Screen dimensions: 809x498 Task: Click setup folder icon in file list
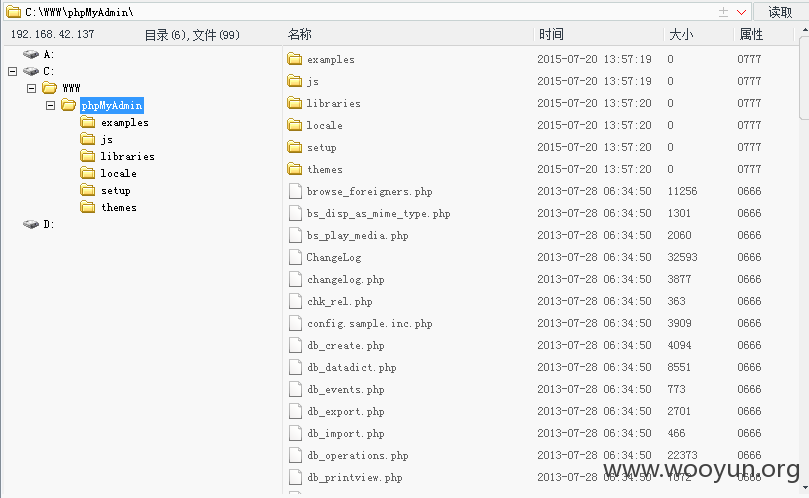click(295, 147)
